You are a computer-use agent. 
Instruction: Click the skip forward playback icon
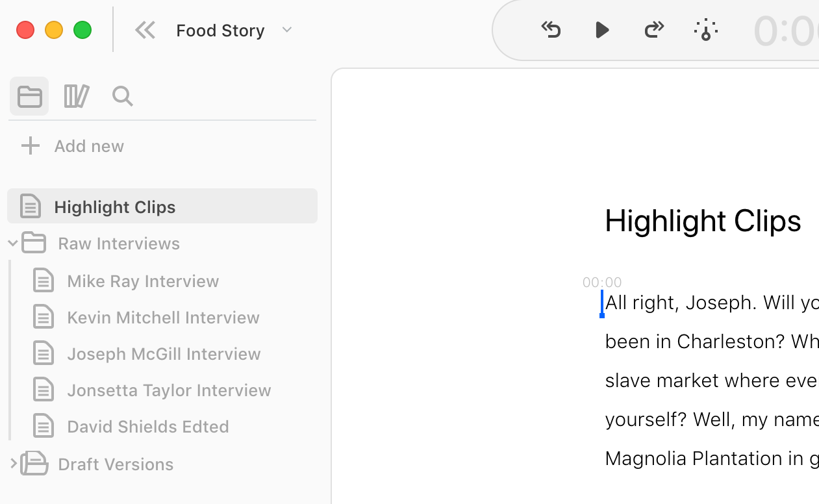point(654,30)
